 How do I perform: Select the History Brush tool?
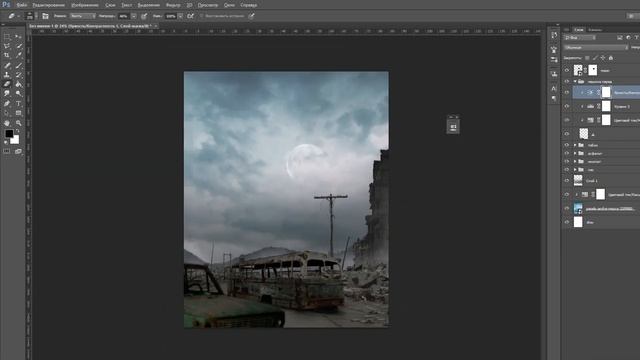(18, 75)
